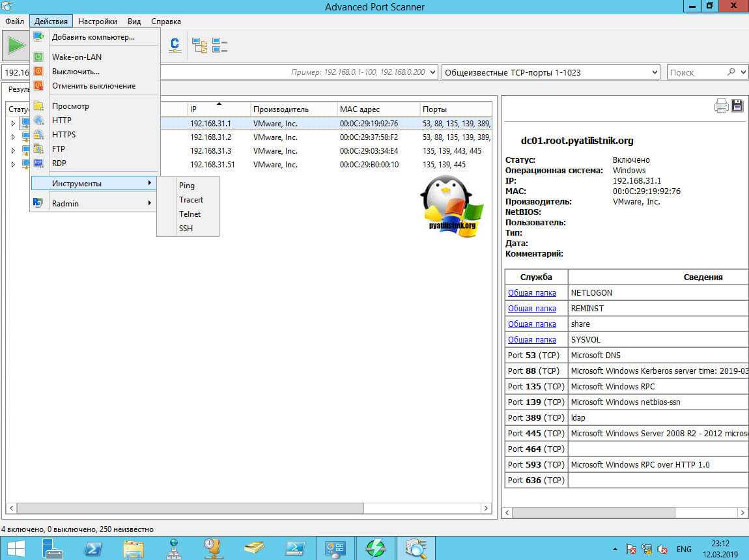The height and width of the screenshot is (560, 749).
Task: Select Ping in the Tools submenu
Action: pos(187,186)
